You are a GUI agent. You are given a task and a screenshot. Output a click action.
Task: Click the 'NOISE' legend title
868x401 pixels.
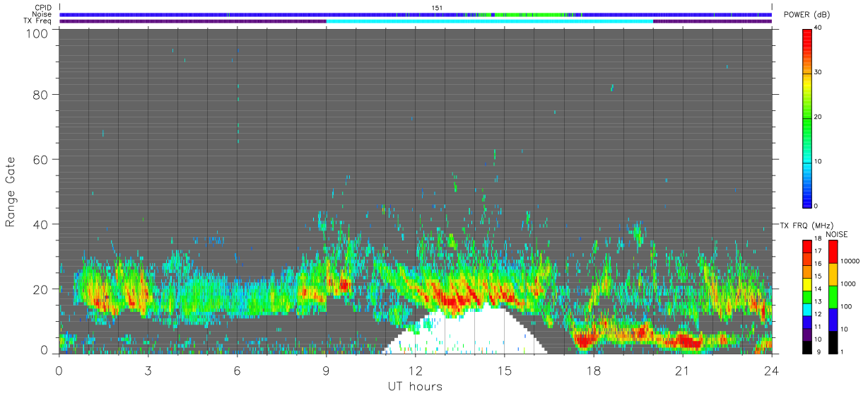[837, 234]
